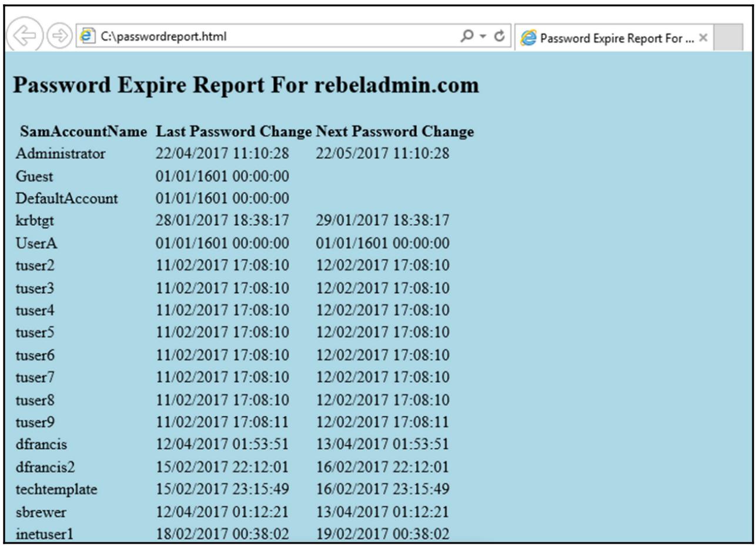Click the magnifier search icon

(467, 36)
